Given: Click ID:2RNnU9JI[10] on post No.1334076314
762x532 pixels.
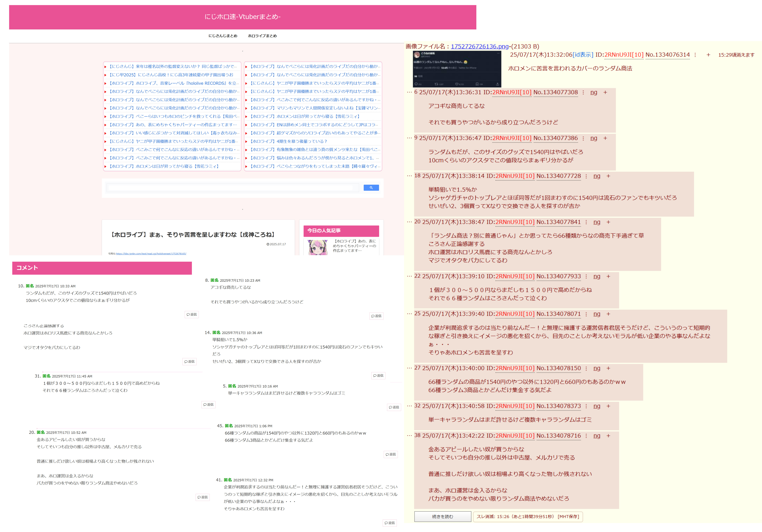Looking at the screenshot, I should (x=619, y=55).
